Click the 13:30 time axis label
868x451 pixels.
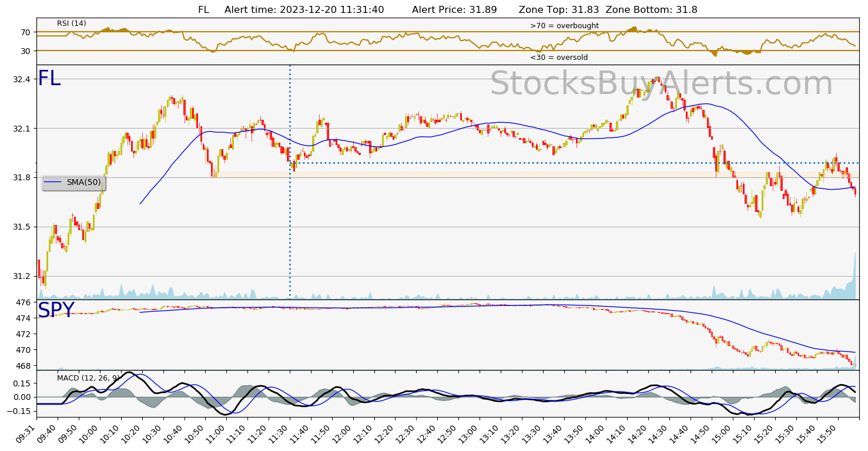coord(534,434)
